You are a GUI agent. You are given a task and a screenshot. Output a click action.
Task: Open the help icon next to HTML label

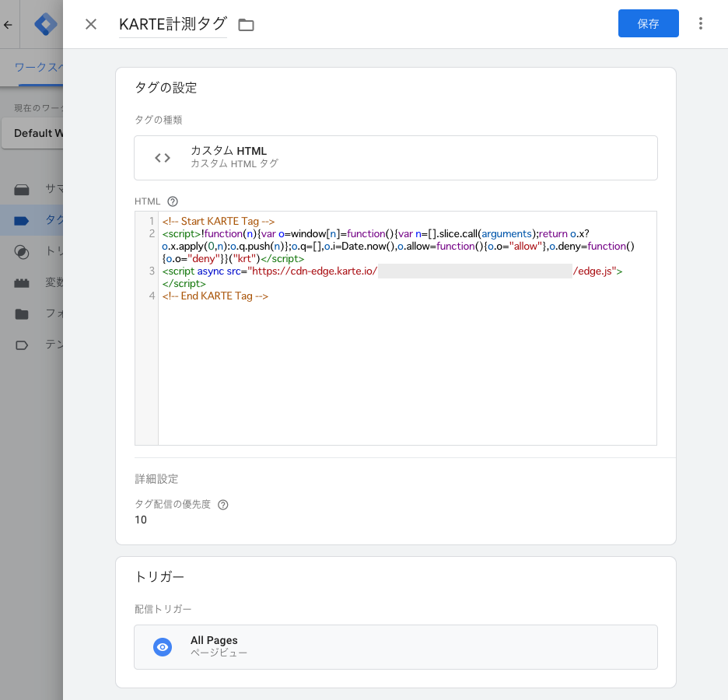coord(173,201)
